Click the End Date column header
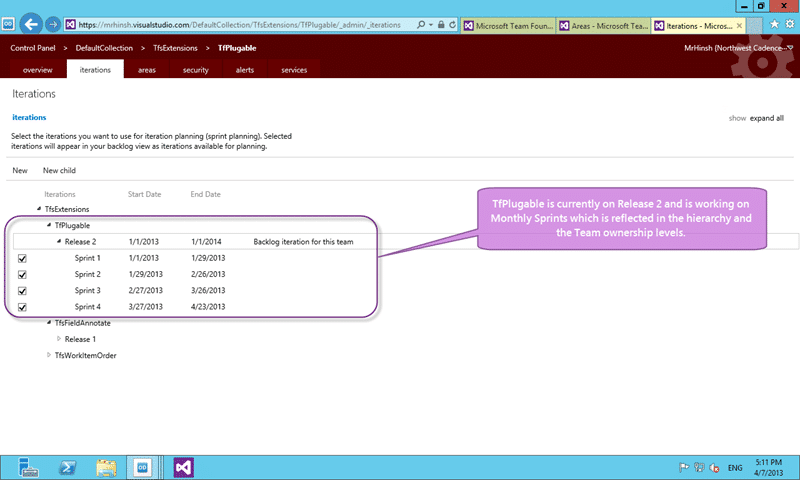Screen dimensions: 800x480 (206, 194)
